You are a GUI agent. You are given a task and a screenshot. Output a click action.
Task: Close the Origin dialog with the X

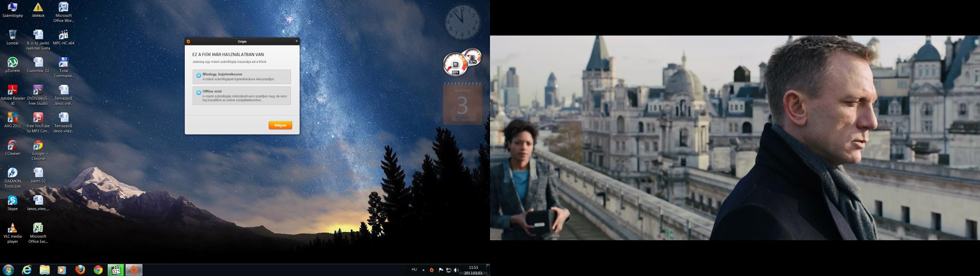coord(297,41)
